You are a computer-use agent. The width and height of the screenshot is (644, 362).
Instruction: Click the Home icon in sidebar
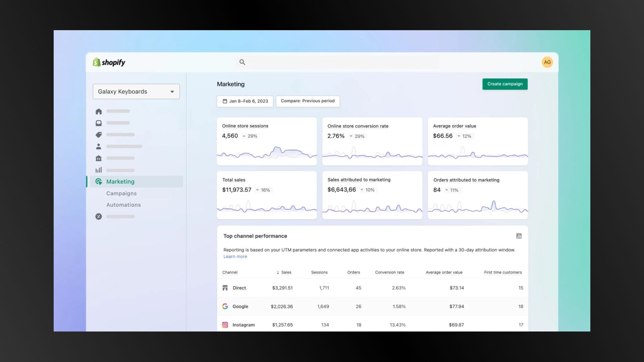(x=99, y=111)
